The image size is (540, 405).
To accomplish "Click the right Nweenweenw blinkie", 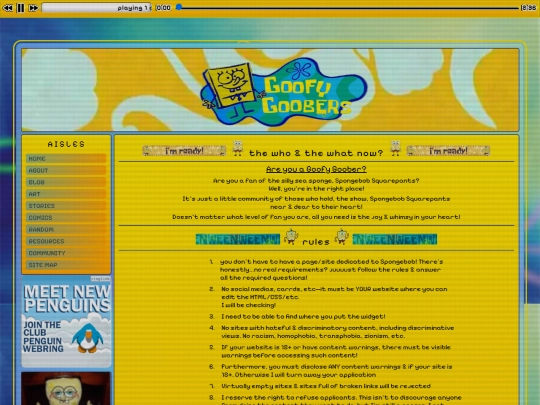I will tap(395, 239).
